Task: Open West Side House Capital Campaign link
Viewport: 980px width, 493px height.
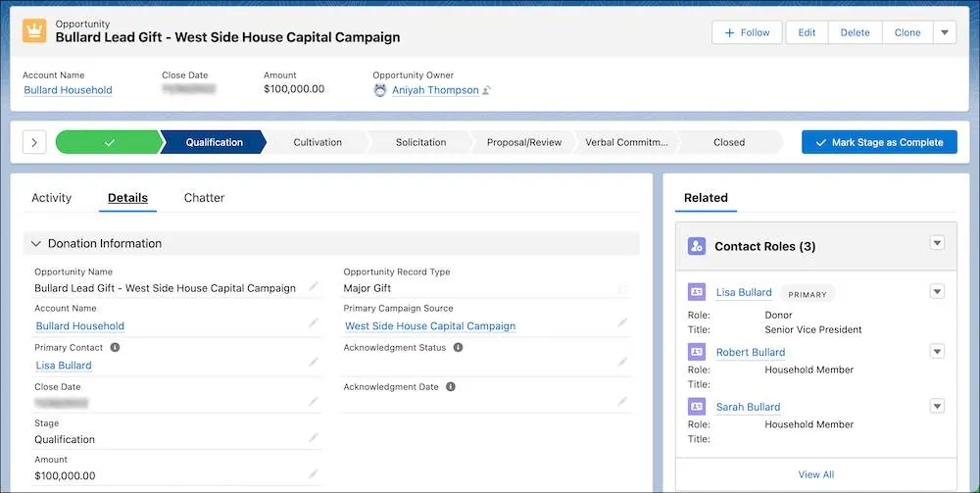Action: [x=430, y=326]
